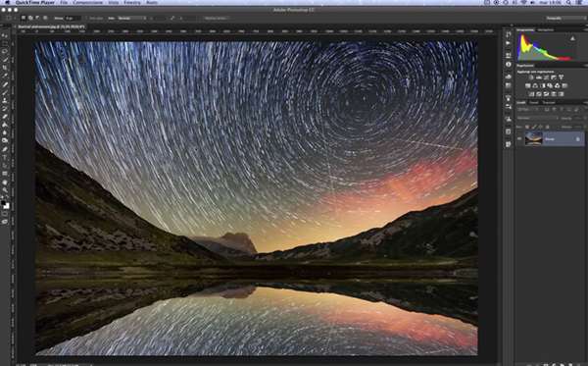588x366 pixels.
Task: Add a Vibrance adjustment
Action: coord(561,78)
